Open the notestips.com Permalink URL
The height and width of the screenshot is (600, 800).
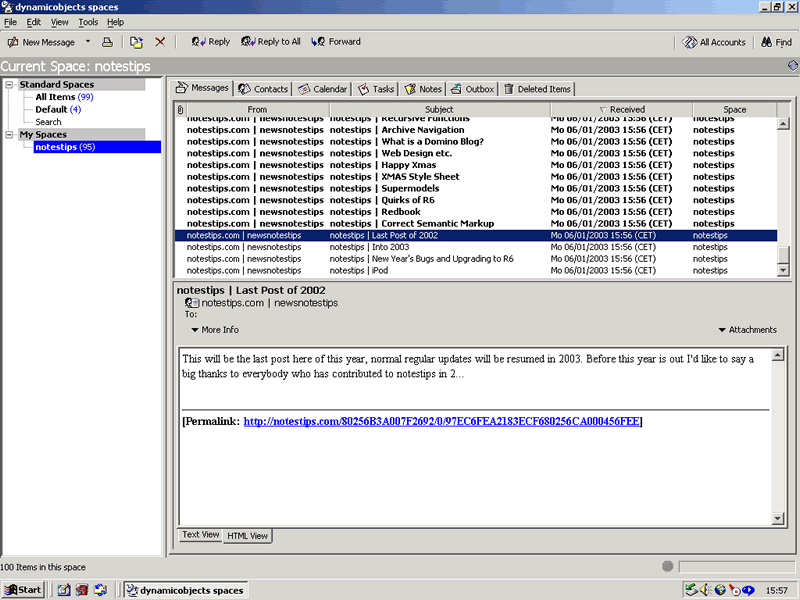(441, 421)
